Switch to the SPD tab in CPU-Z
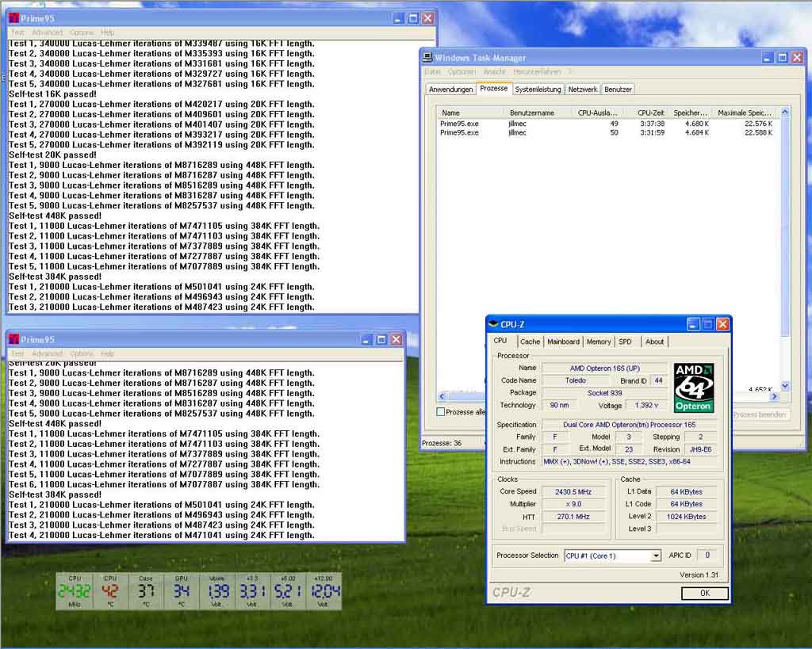The width and height of the screenshot is (812, 649). 625,342
